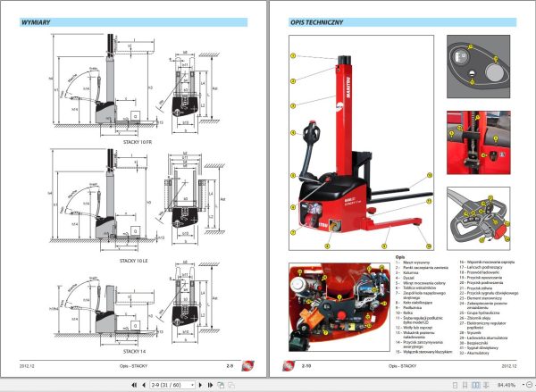Open the page number dropdown
The image size is (536, 392).
[192, 385]
